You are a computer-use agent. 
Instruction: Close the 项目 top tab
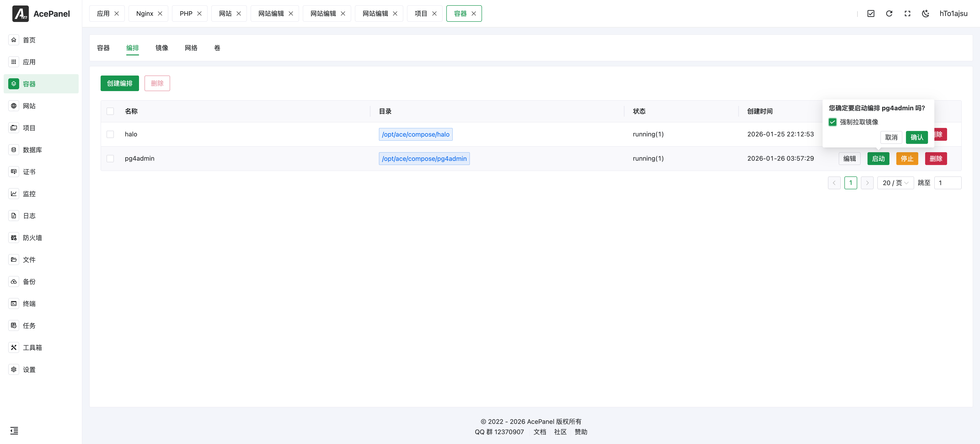[x=434, y=14]
